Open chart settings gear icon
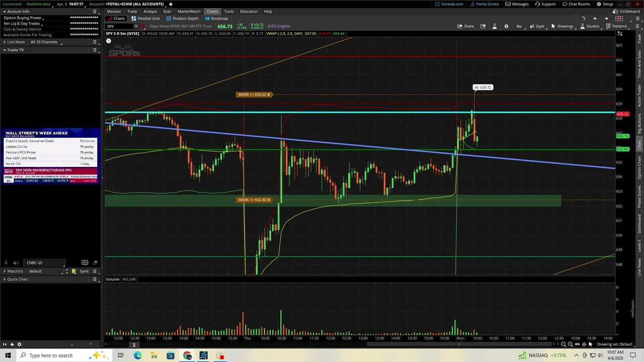This screenshot has height=362, width=644. [506, 26]
